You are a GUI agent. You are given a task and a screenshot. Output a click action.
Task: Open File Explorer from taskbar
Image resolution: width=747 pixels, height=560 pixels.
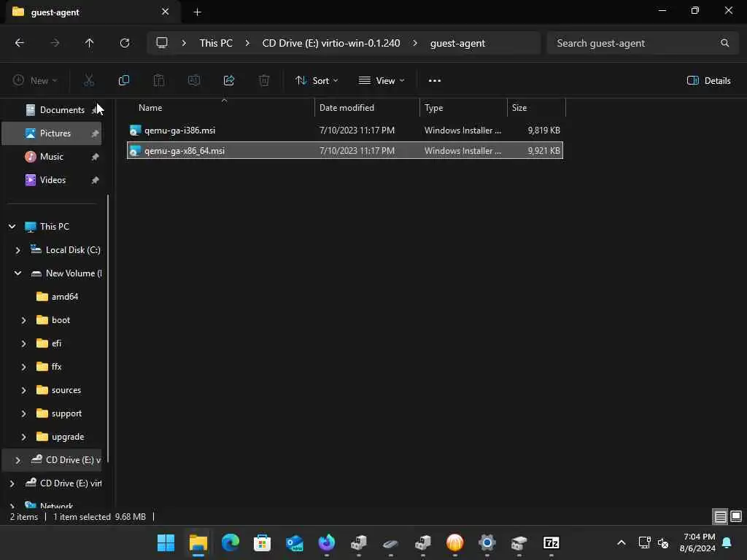point(198,542)
